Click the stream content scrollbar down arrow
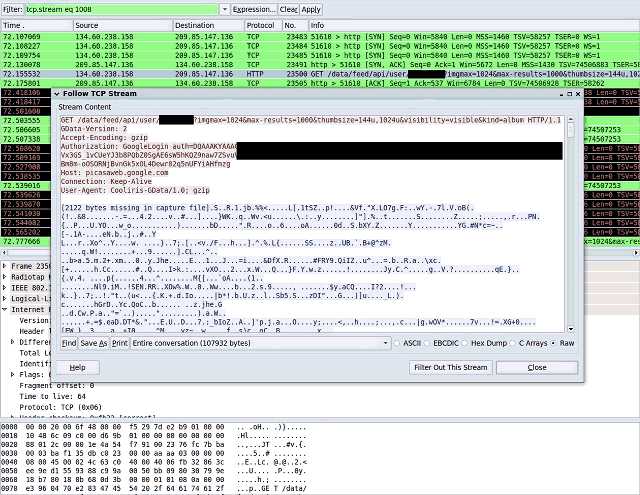 click(x=571, y=329)
